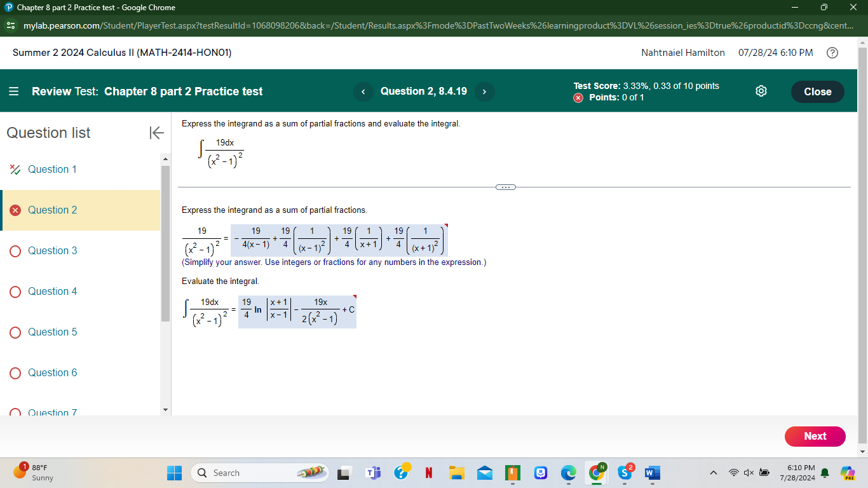Open Microsoft Word from taskbar
Image resolution: width=868 pixels, height=488 pixels.
653,473
